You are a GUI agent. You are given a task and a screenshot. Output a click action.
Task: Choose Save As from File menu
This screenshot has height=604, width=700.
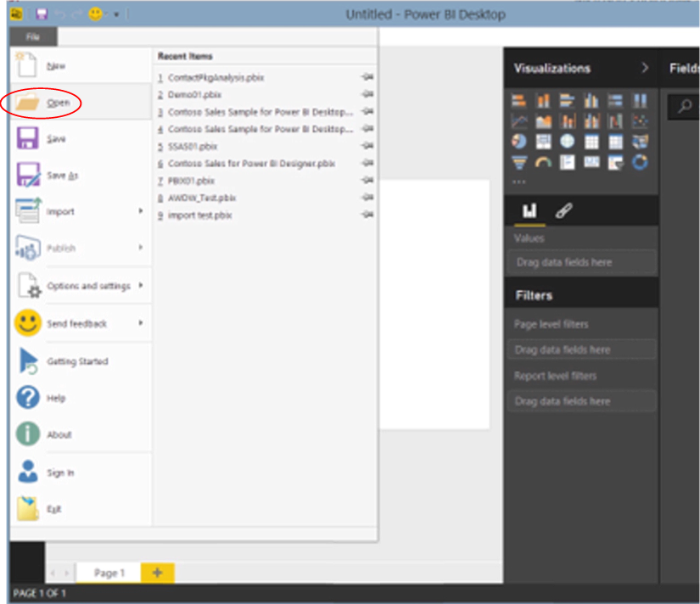[x=81, y=175]
